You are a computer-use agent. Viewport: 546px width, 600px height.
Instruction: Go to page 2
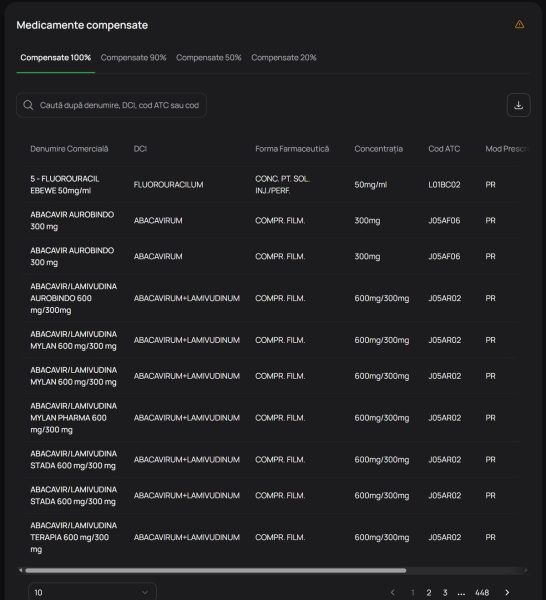(x=429, y=592)
